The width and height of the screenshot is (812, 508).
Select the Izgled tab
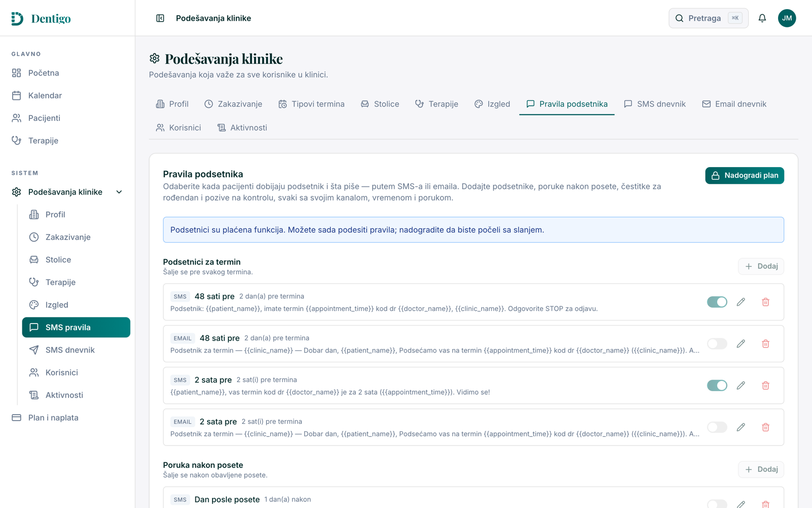pyautogui.click(x=492, y=104)
